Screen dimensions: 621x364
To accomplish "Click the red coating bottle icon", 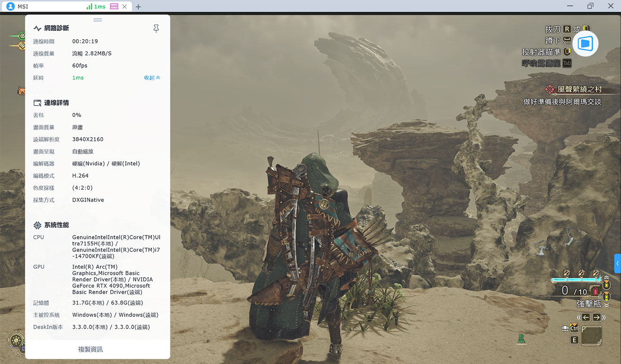I will (x=596, y=291).
